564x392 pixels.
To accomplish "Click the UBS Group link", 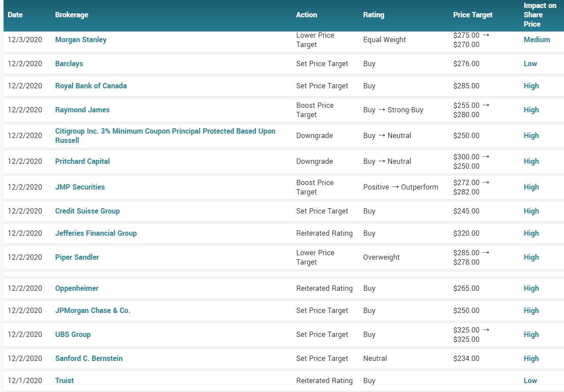I will tap(73, 334).
